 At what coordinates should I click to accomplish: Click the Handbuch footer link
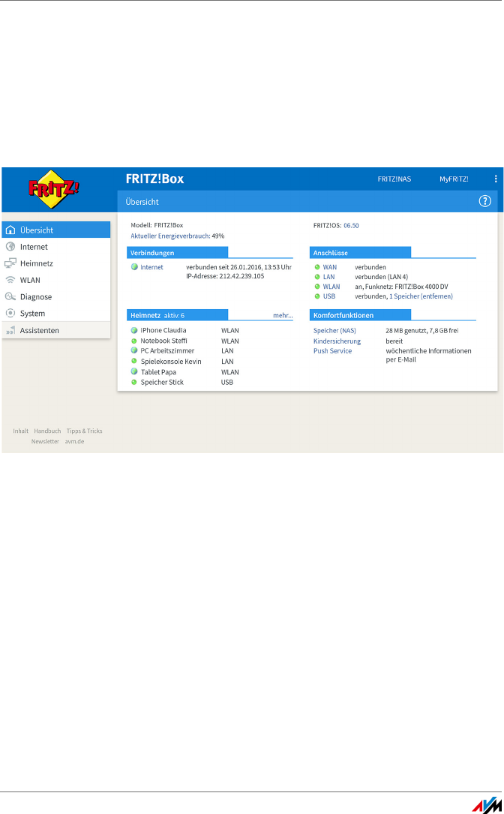[x=47, y=431]
